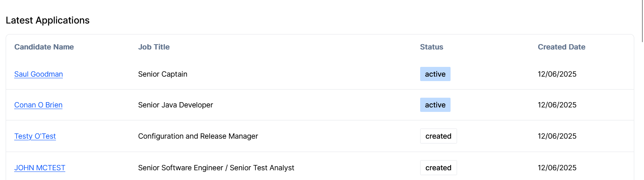This screenshot has height=180, width=644.
Task: Open Conan O Brien candidate link
Action: (x=38, y=105)
